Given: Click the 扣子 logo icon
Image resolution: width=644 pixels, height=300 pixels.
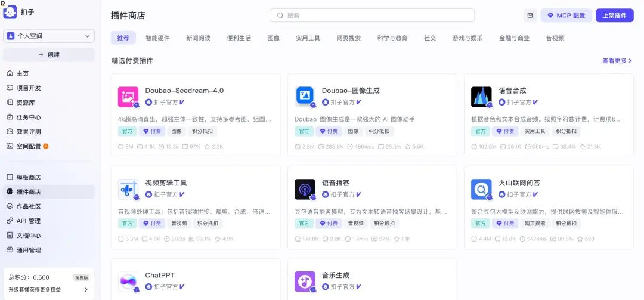Looking at the screenshot, I should click(x=10, y=12).
